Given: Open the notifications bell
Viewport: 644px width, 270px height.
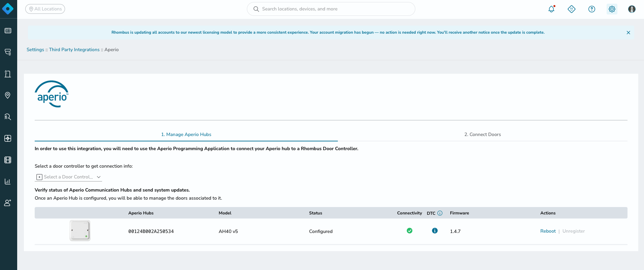Looking at the screenshot, I should click(x=551, y=9).
